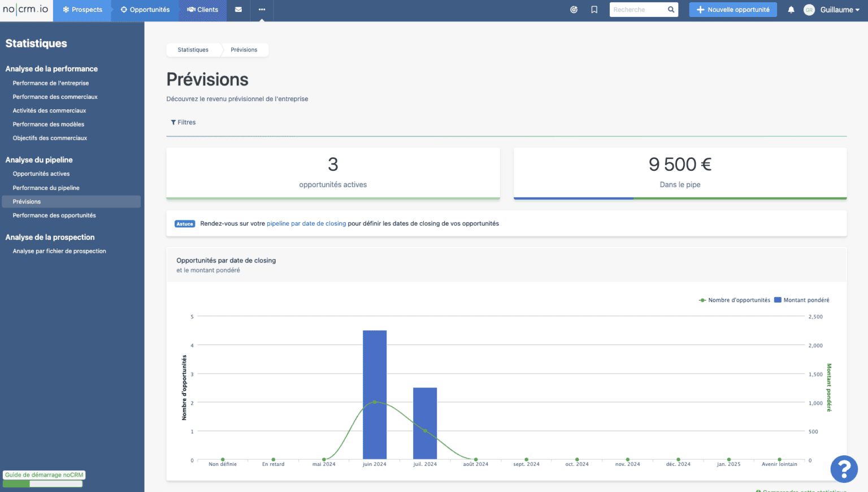Screen dimensions: 868x492
Task: Click the 3 opportunités actives card
Action: [333, 173]
